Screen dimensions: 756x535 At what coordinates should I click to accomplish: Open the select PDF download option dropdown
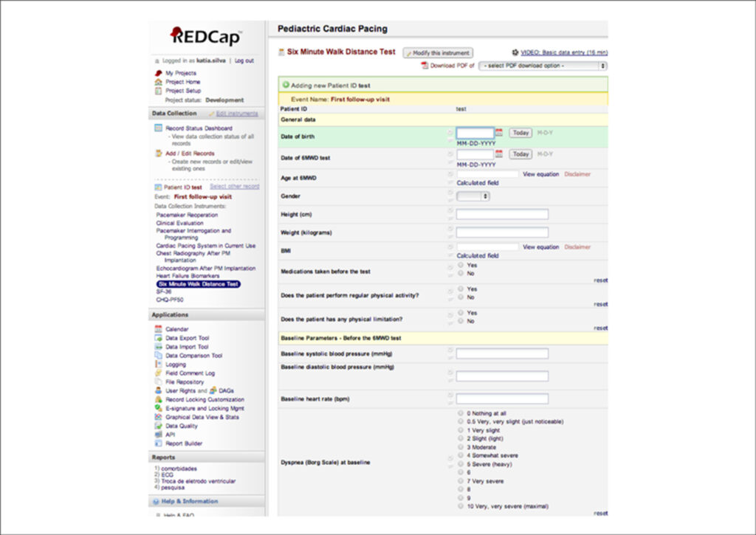543,66
